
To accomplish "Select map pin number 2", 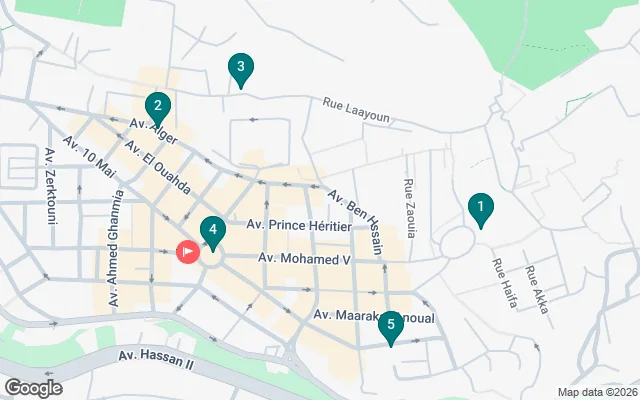I will [x=158, y=109].
